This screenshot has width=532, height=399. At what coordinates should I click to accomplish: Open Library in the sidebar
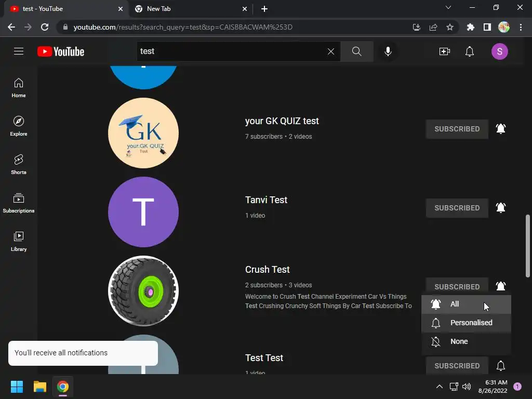[19, 241]
